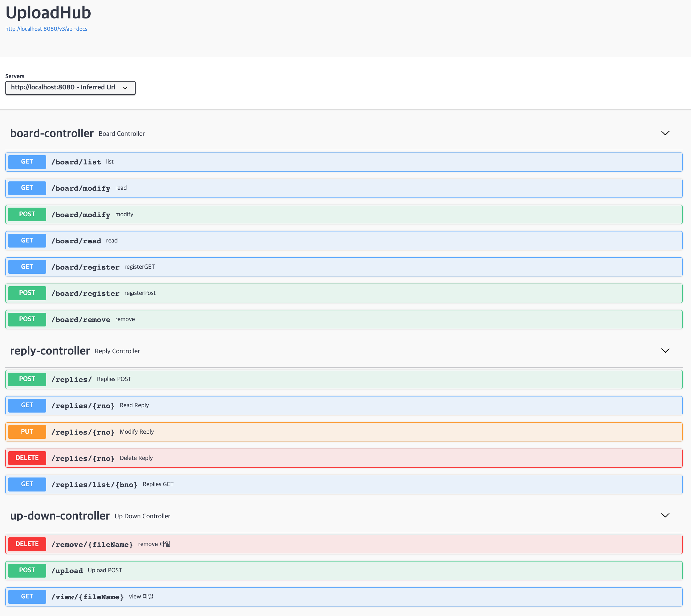691x616 pixels.
Task: Open the Servers dropdown
Action: pos(70,87)
